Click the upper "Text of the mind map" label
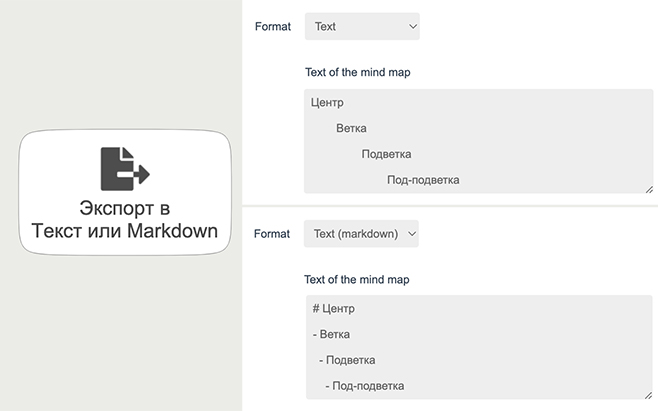Screen dimensions: 658x411 358,72
